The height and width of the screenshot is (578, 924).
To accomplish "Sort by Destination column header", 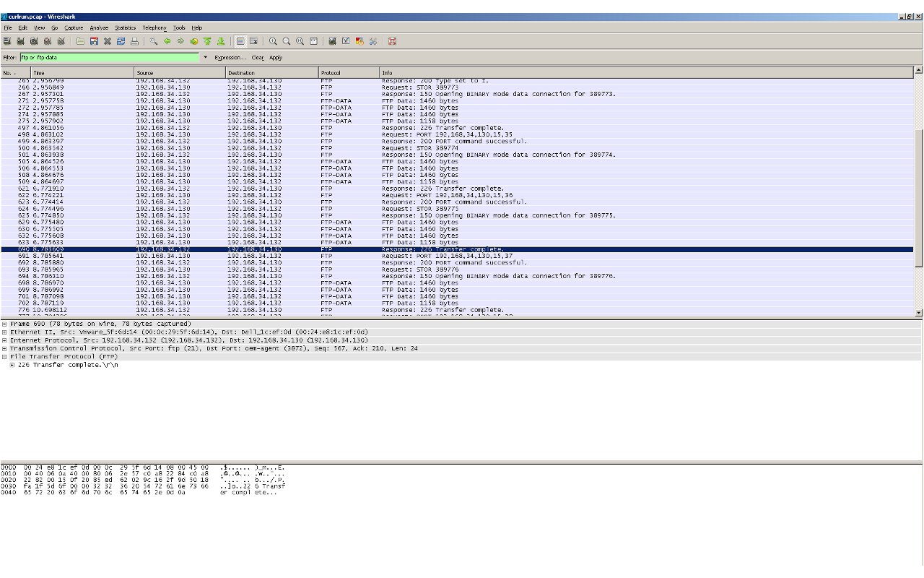I will (273, 73).
